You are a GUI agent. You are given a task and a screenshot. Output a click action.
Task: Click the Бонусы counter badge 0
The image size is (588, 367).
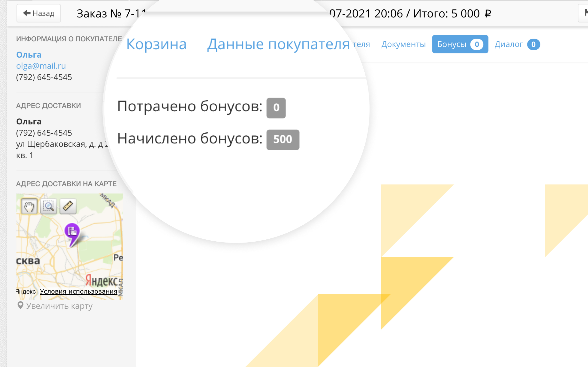click(x=477, y=44)
